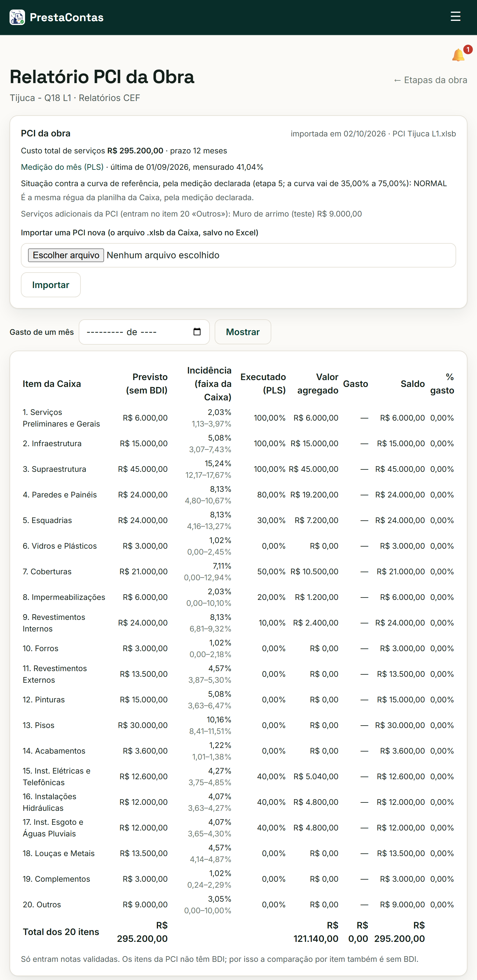Screen dimensions: 477x980
Task: Select row 9. Revestimentos Internos
Action: coord(238,623)
